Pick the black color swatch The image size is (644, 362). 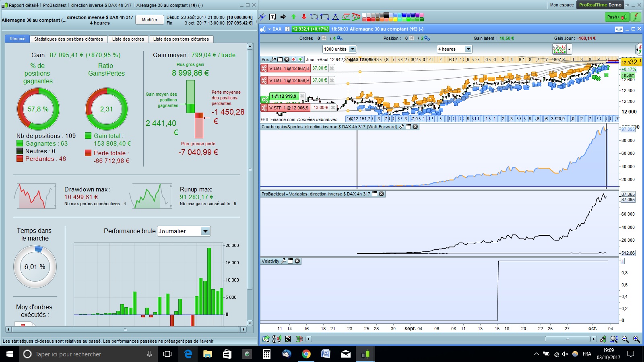pyautogui.click(x=386, y=15)
